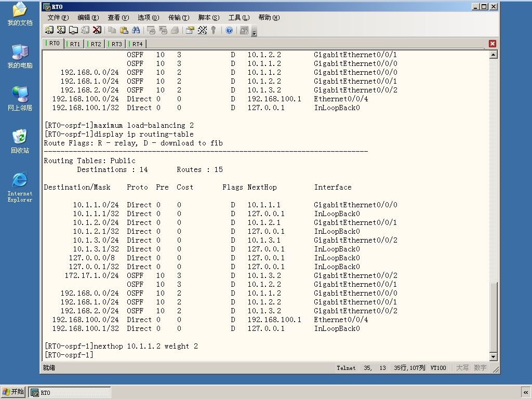Select the 我的电脑 desktop icon
Screen dimensions: 532x399
click(20, 57)
